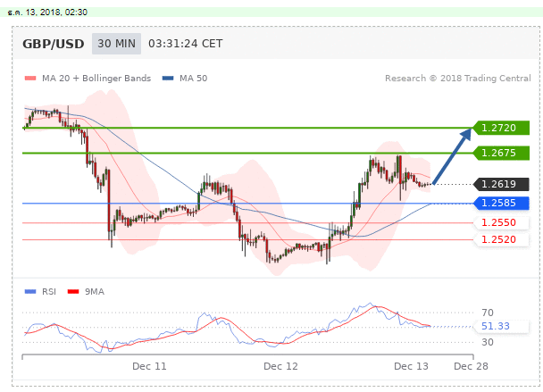The image size is (543, 392).
Task: Click the Dec 12 axis date
Action: [x=280, y=366]
